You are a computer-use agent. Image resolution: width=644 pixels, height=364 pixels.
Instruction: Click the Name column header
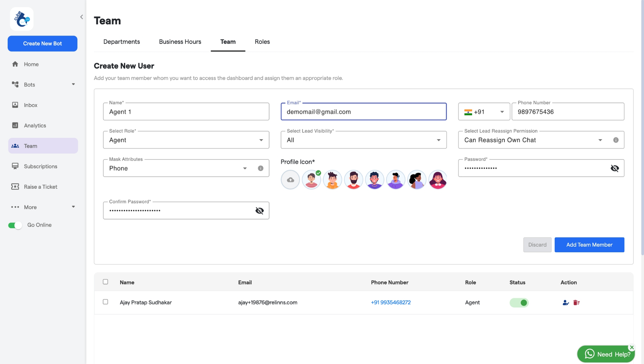[127, 282]
